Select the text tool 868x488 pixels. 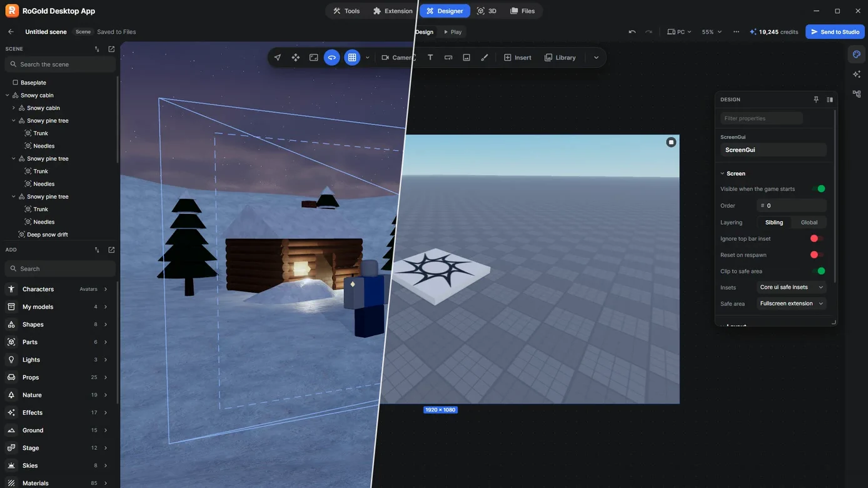tap(430, 58)
